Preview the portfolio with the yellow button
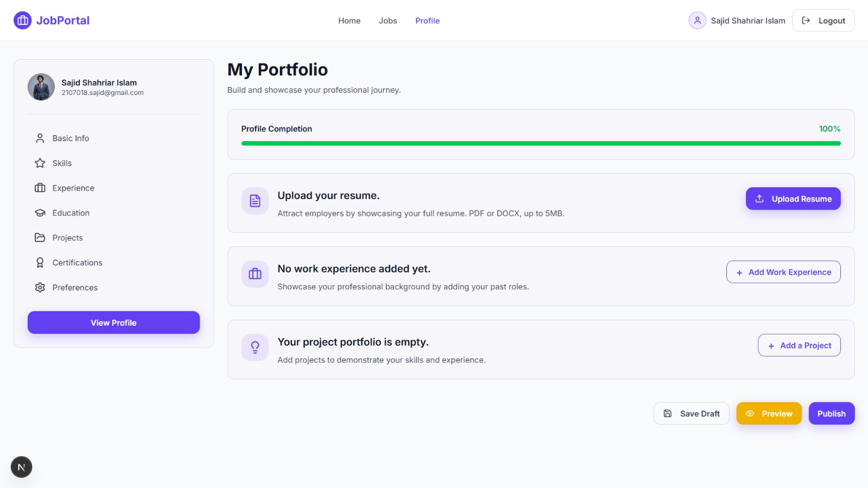The height and width of the screenshot is (488, 868). (x=769, y=414)
